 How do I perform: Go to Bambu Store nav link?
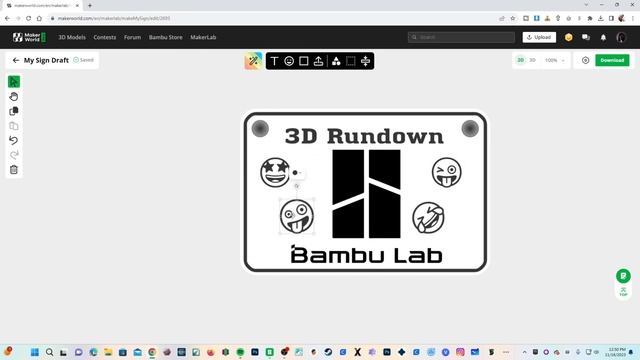point(165,37)
